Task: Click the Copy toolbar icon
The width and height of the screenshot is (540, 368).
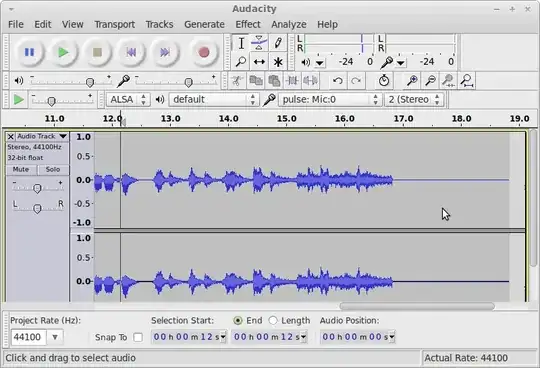Action: (256, 81)
